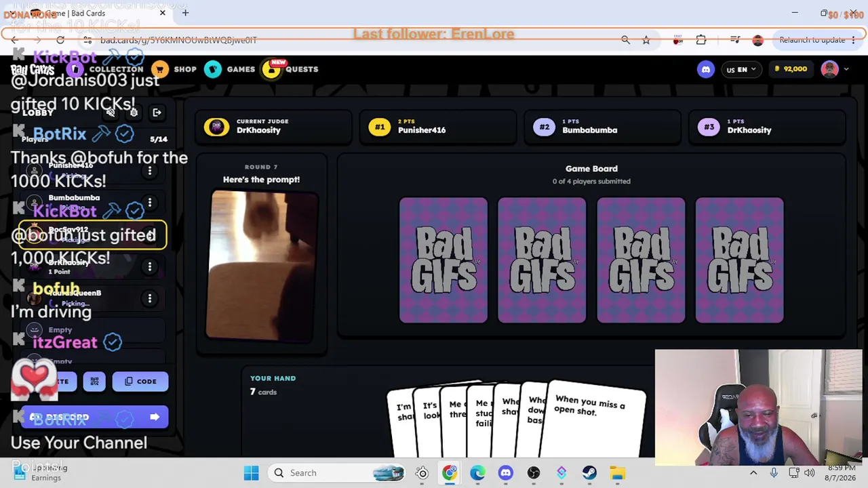Expand the profile avatar menu chevron
Image resolution: width=868 pixels, height=488 pixels.
tap(846, 69)
